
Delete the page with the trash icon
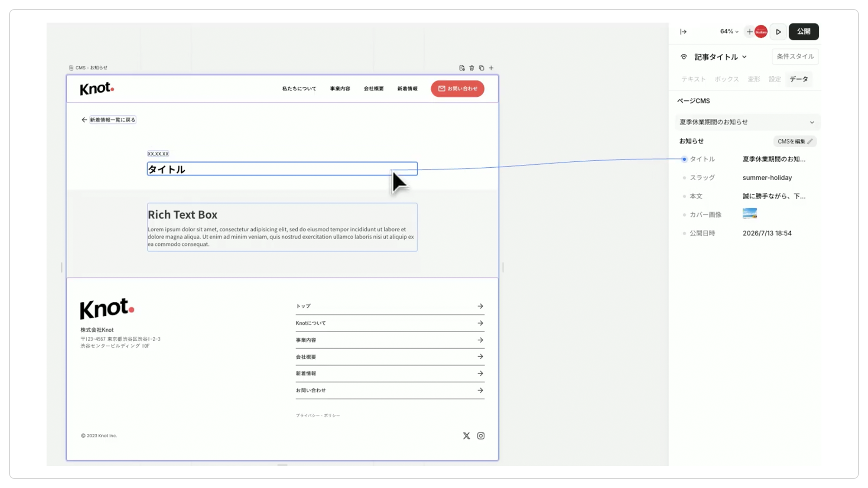tap(472, 68)
